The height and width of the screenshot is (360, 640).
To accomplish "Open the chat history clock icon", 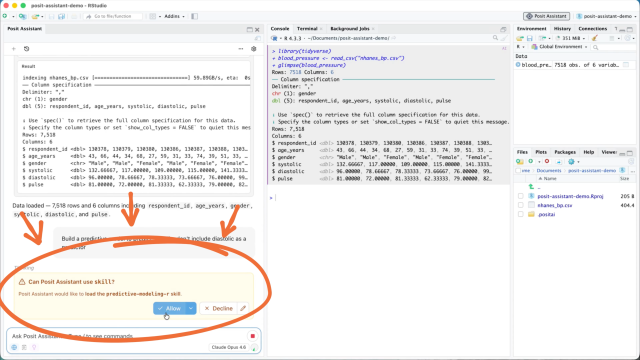I will click(27, 49).
